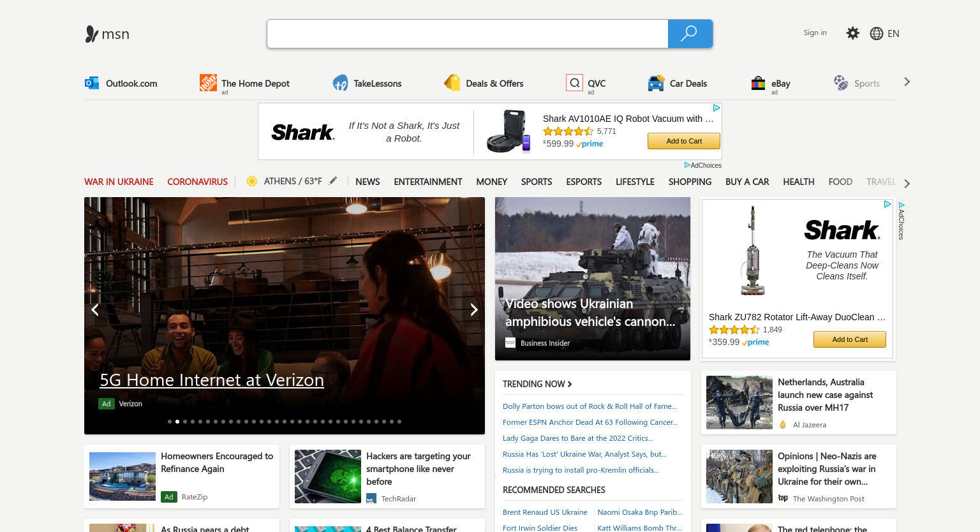Open Homeowners Refinance house thumbnail
This screenshot has height=532, width=980.
point(122,477)
